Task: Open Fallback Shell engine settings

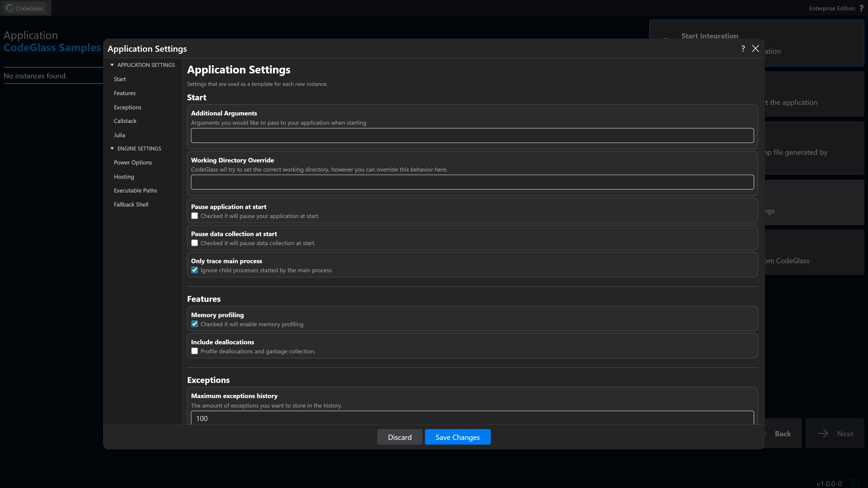Action: click(131, 204)
